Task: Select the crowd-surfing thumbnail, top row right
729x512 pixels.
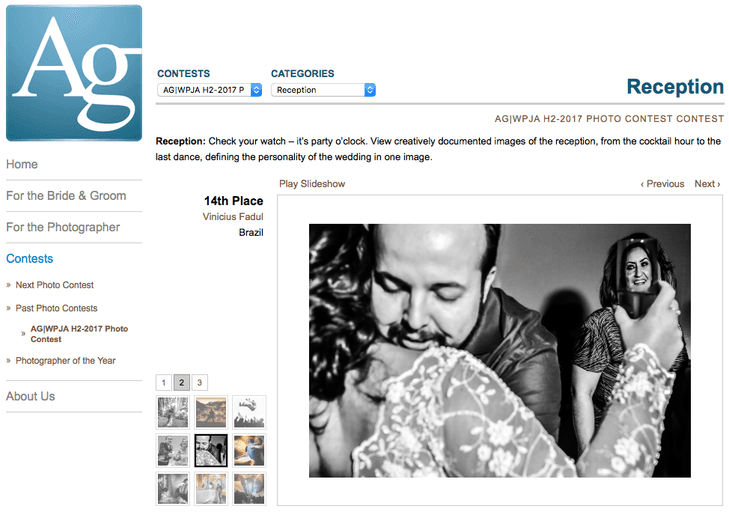Action: pyautogui.click(x=249, y=412)
